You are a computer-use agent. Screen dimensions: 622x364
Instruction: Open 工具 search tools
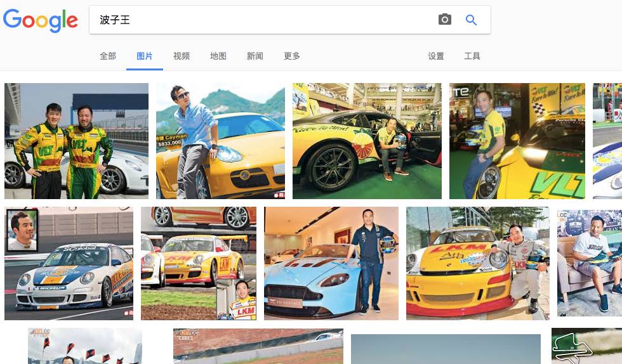tap(472, 56)
